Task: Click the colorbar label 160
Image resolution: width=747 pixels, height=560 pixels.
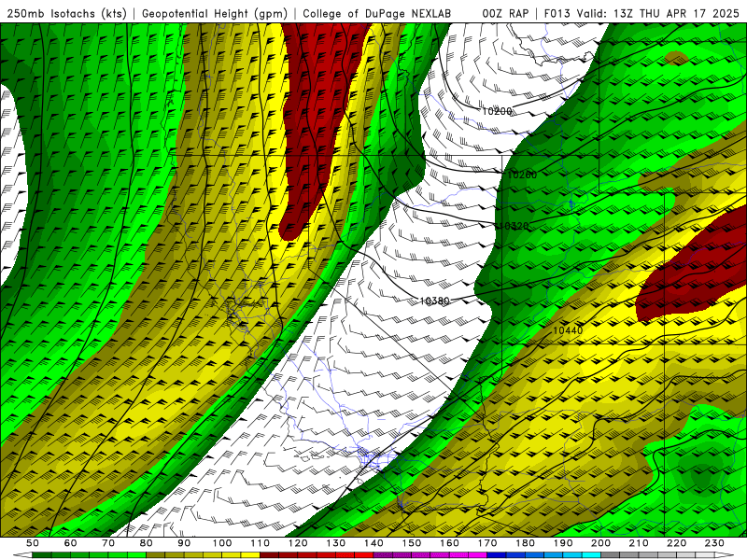Action: 449,543
